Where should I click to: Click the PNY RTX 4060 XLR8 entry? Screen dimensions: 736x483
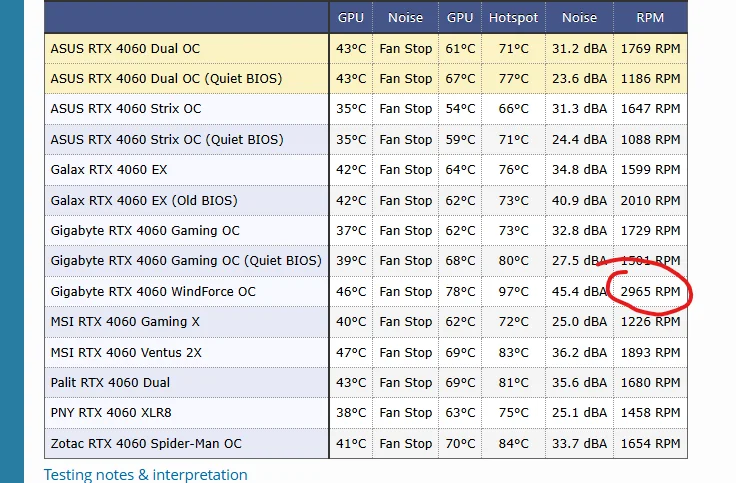click(x=111, y=413)
